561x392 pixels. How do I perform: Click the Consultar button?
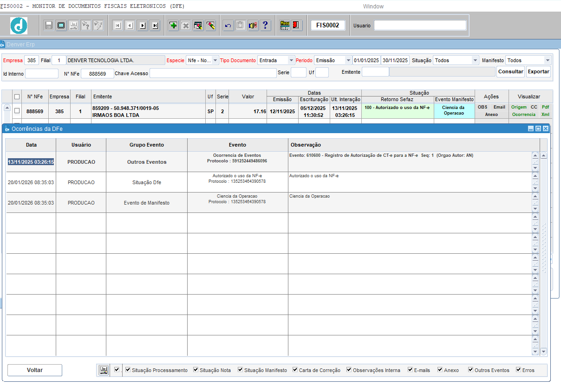[511, 71]
